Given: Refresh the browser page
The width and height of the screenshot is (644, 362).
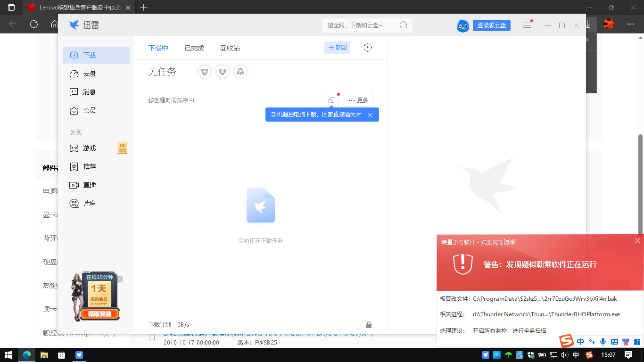Looking at the screenshot, I should (x=33, y=24).
